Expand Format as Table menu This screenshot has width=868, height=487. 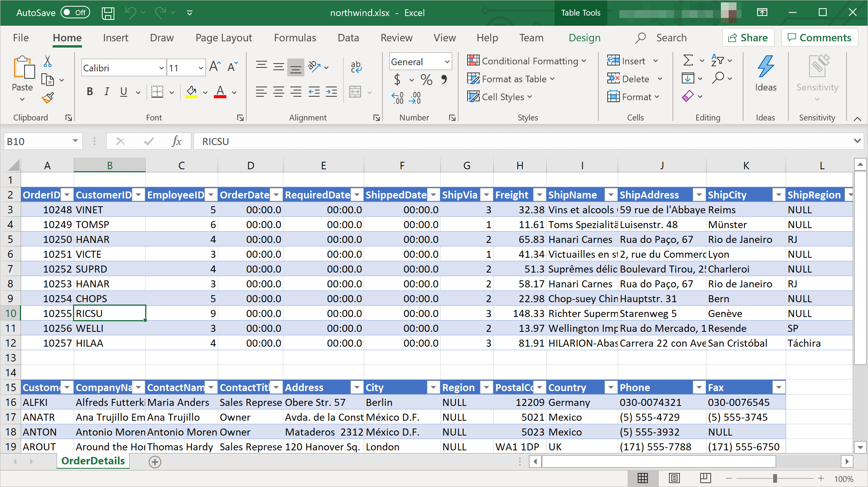pyautogui.click(x=511, y=79)
